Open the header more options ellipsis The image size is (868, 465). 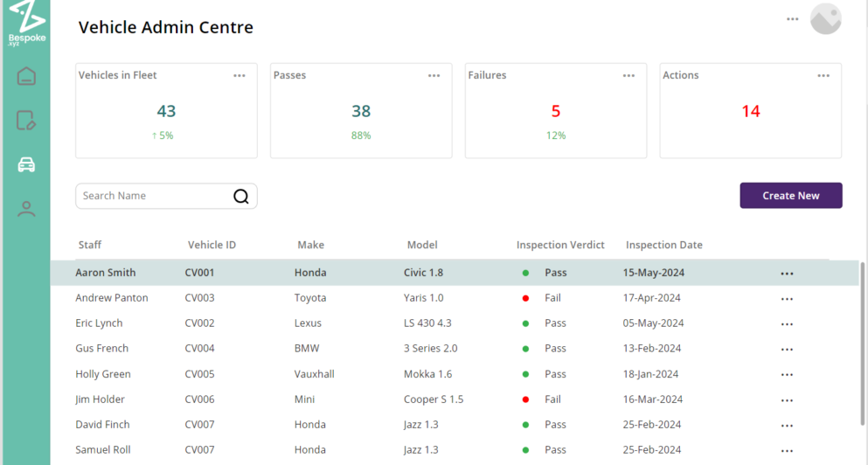pos(793,19)
